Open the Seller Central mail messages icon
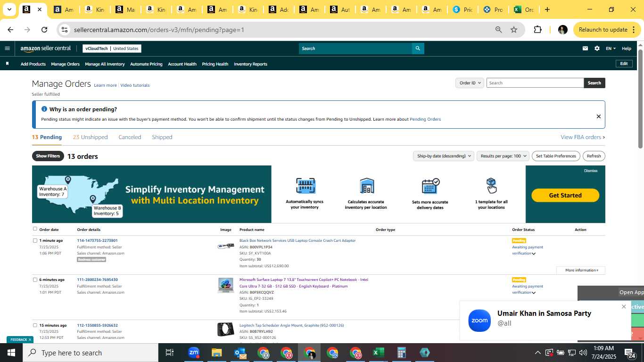The image size is (644, 362). tap(585, 48)
